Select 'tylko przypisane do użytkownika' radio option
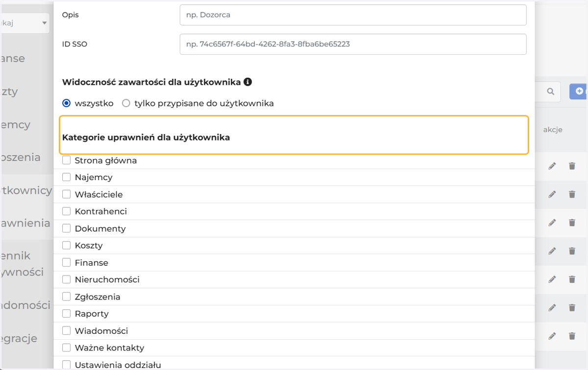Image resolution: width=588 pixels, height=370 pixels. (126, 103)
